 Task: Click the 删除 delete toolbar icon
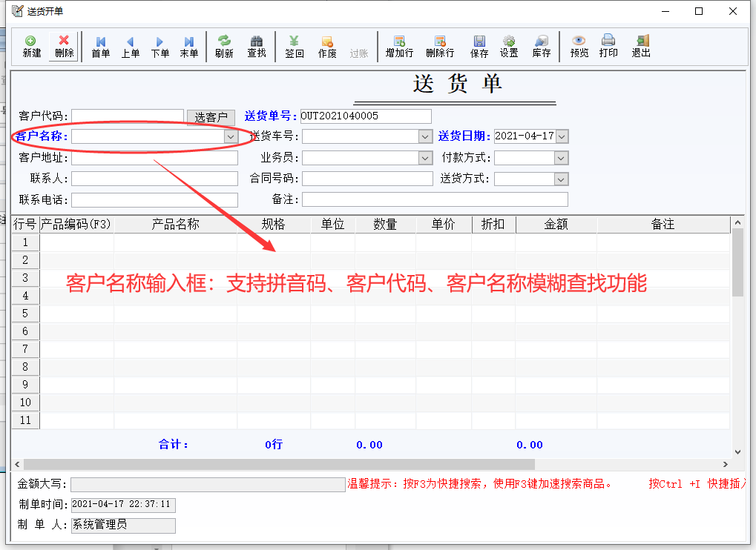point(64,46)
